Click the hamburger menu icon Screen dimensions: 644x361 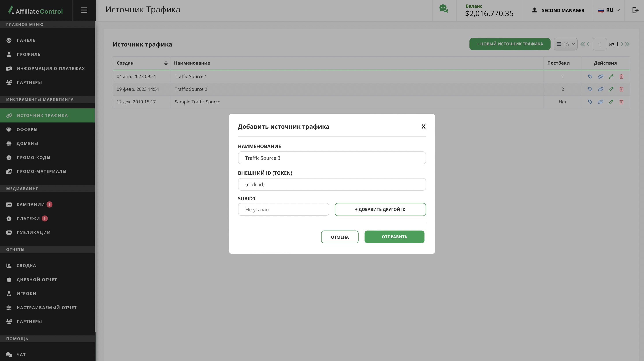point(84,10)
